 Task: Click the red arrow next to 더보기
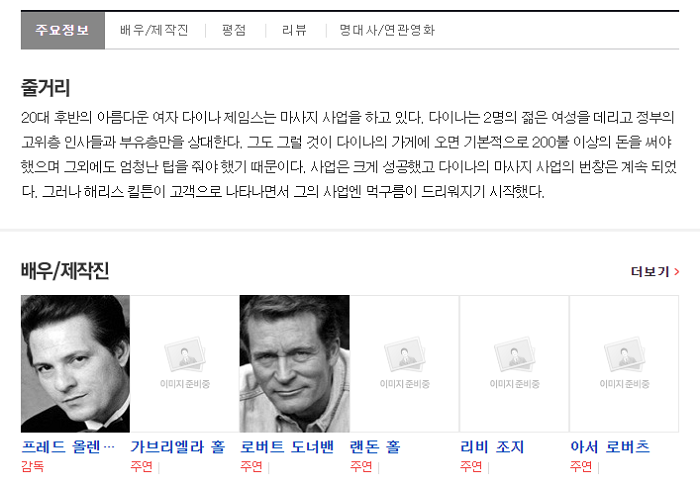click(x=676, y=272)
